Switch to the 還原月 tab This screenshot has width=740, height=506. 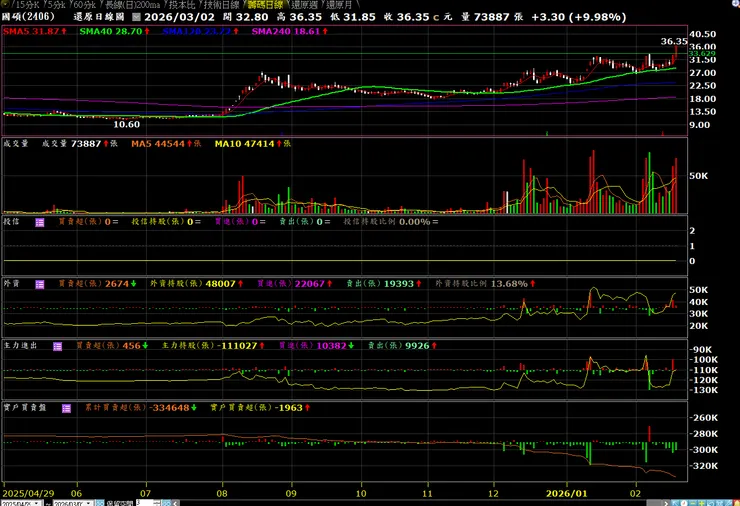(339, 5)
